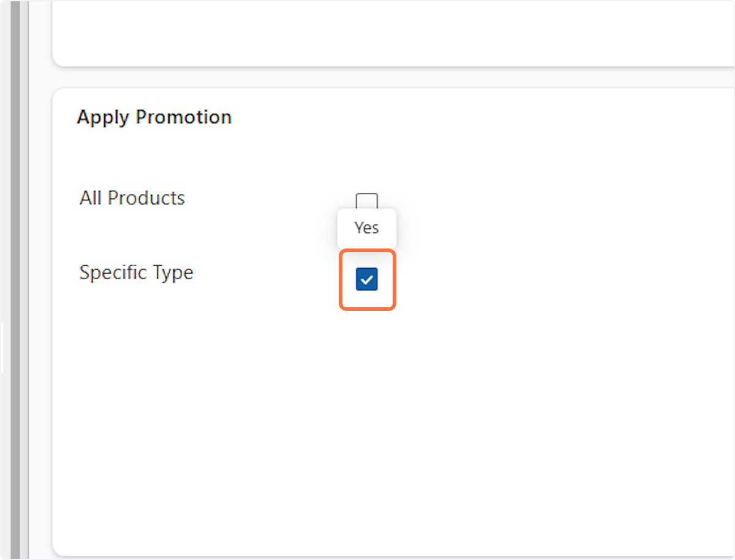Click the All Products label text
The width and height of the screenshot is (735, 560).
132,198
